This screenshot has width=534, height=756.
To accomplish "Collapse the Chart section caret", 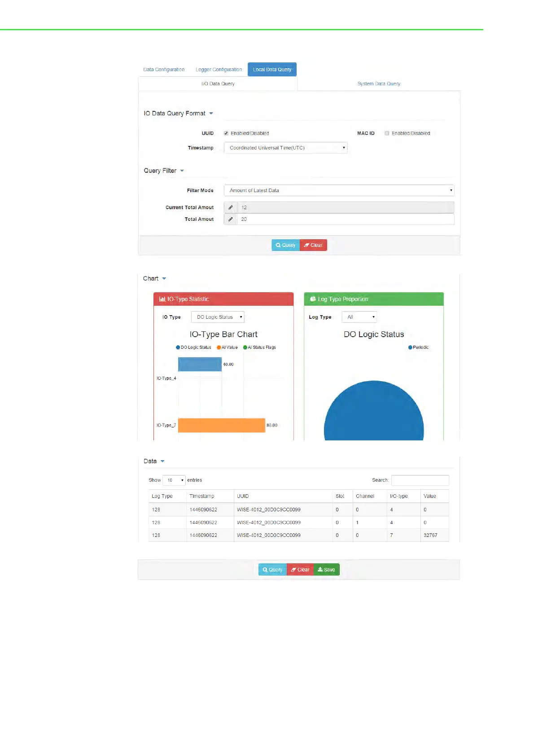I will [164, 279].
